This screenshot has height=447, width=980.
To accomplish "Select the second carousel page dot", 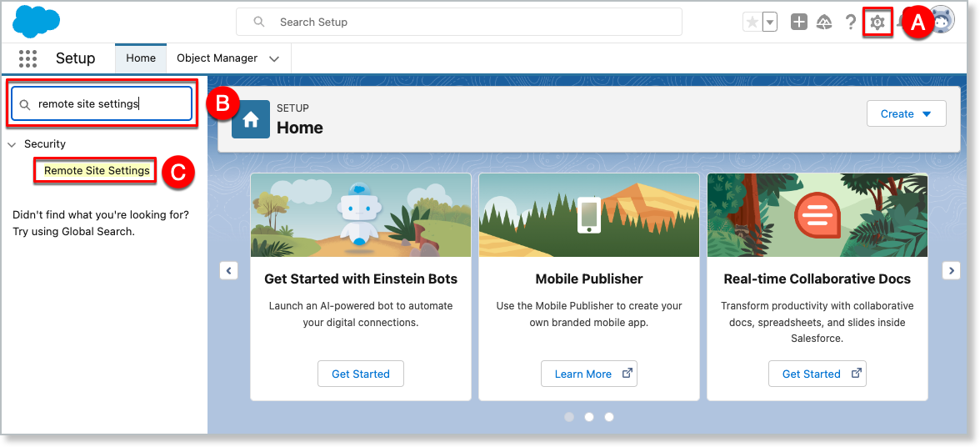I will pyautogui.click(x=588, y=417).
